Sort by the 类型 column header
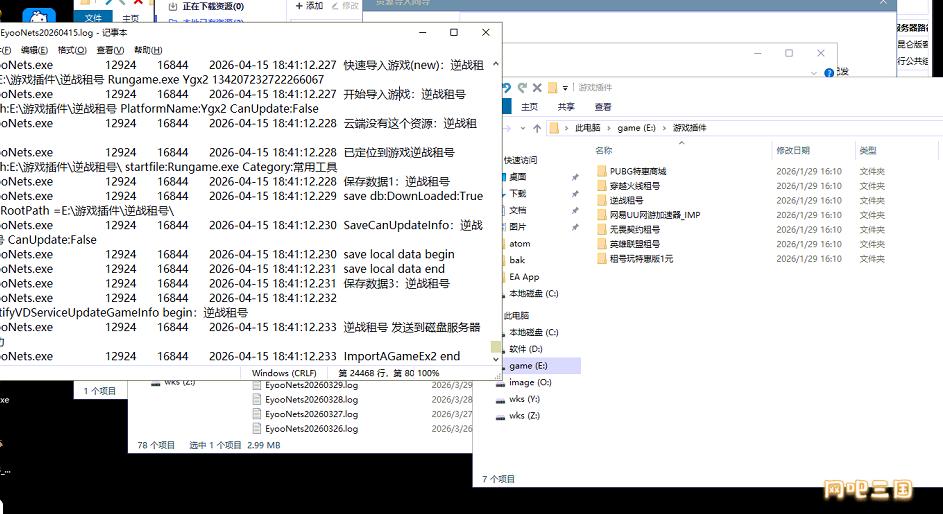 (x=868, y=150)
